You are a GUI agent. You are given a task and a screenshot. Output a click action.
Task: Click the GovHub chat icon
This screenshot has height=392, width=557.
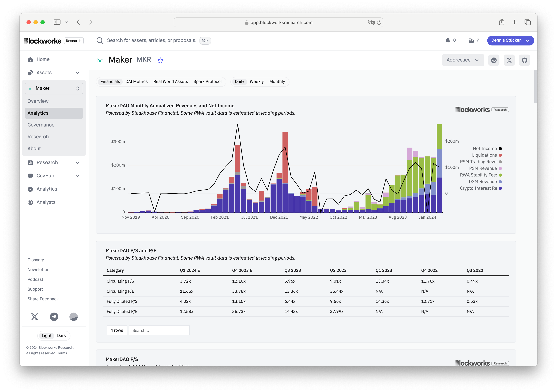pyautogui.click(x=30, y=176)
